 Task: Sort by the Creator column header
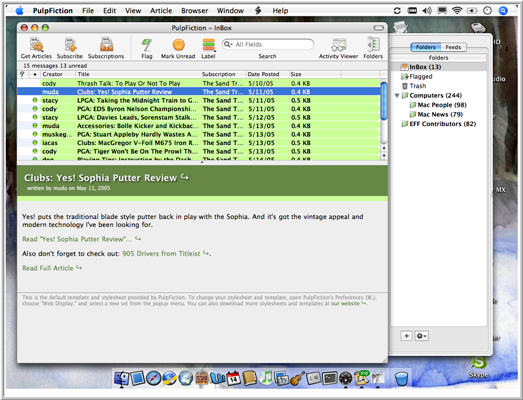click(x=57, y=74)
